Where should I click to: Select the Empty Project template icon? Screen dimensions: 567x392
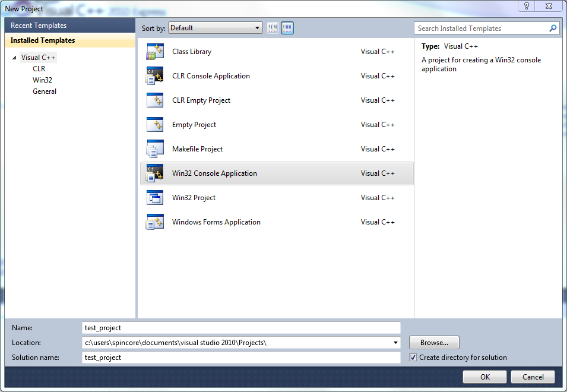tap(154, 125)
